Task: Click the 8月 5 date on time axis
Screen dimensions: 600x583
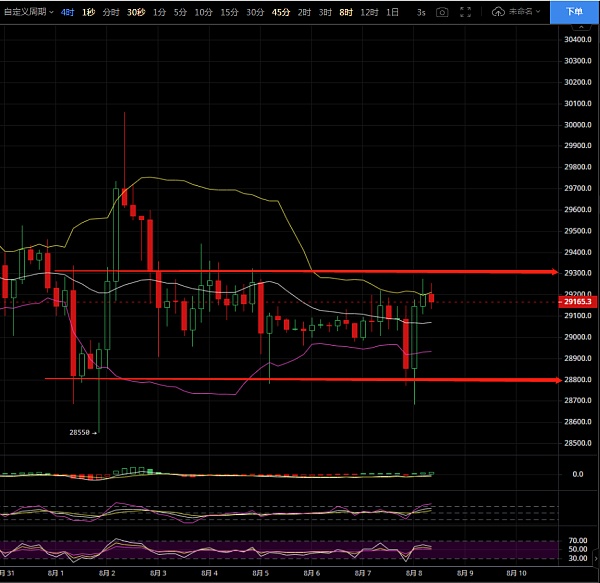Action: [260, 574]
